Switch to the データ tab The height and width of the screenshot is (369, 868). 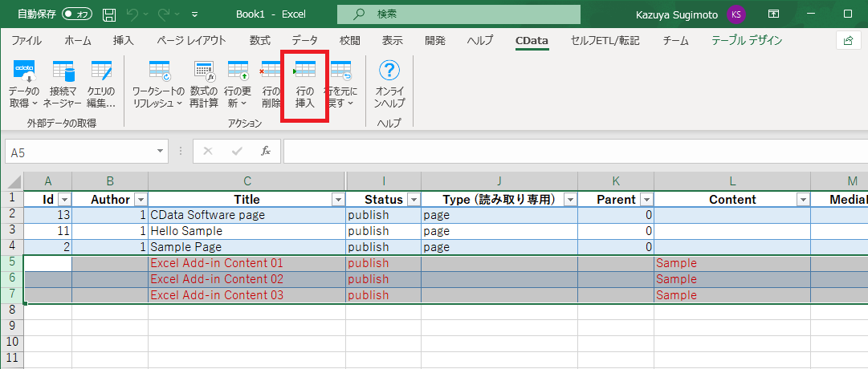point(305,40)
